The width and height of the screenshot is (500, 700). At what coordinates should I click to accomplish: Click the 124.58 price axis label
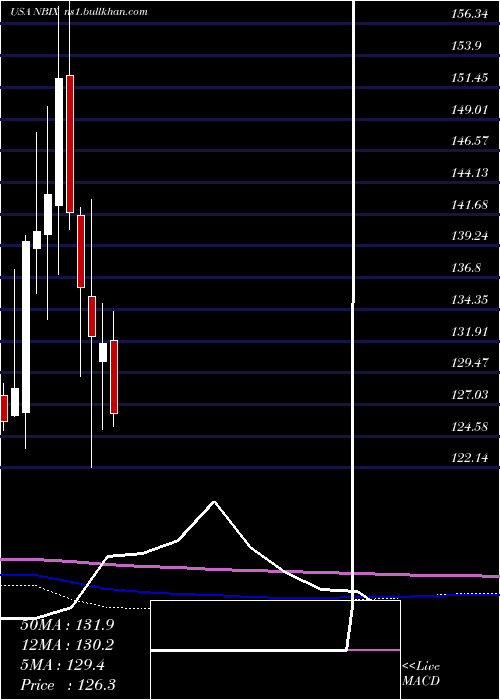pos(469,427)
